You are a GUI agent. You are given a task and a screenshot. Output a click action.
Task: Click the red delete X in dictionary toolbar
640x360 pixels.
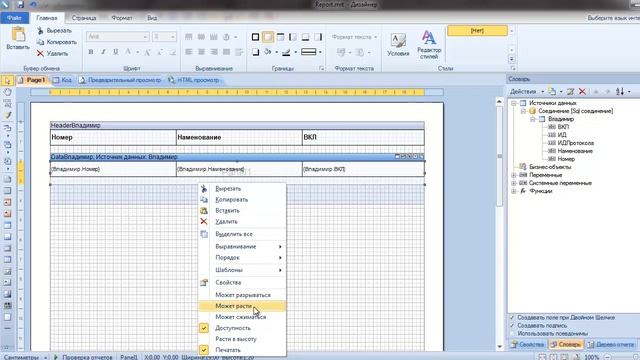tap(582, 91)
